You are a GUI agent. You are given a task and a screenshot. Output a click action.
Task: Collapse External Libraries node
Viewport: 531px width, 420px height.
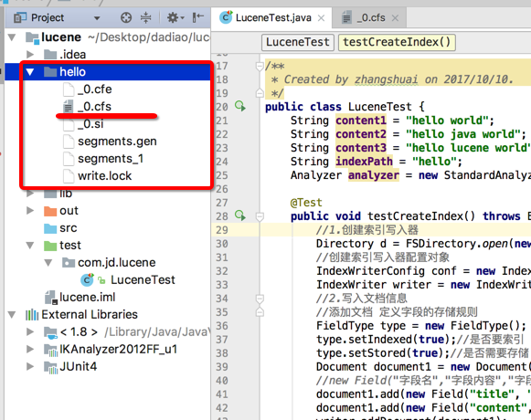tap(12, 315)
